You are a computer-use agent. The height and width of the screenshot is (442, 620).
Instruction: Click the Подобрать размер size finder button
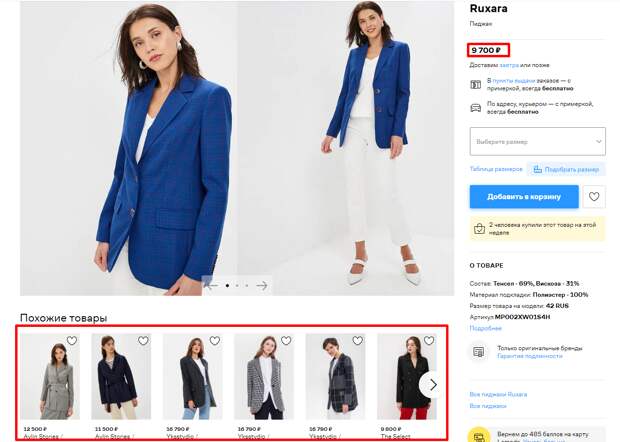point(566,169)
